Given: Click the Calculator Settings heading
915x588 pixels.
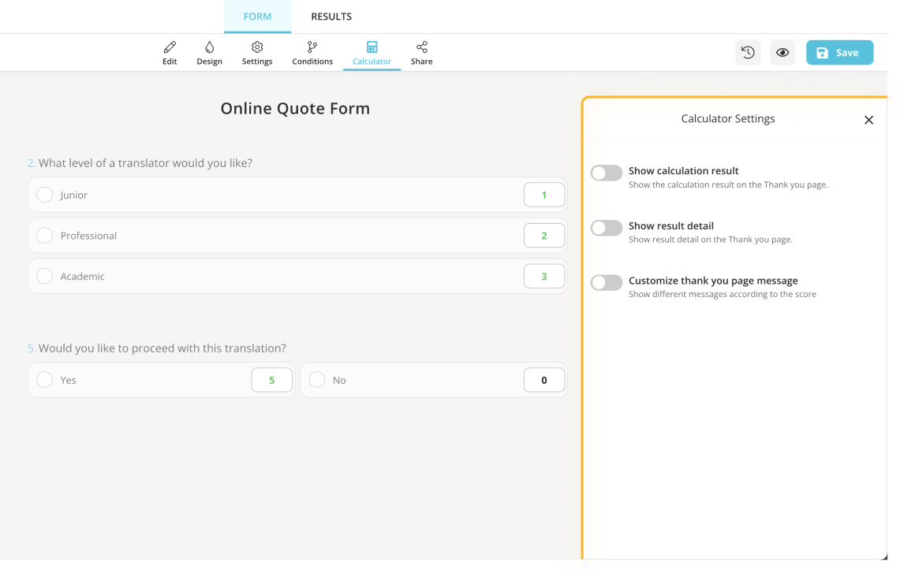Looking at the screenshot, I should 728,118.
